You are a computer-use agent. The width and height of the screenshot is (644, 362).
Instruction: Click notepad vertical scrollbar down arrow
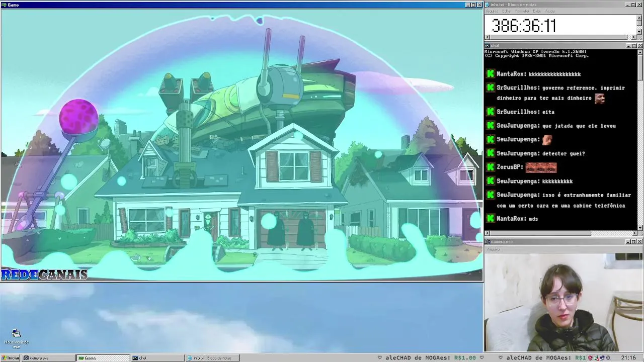[x=639, y=32]
